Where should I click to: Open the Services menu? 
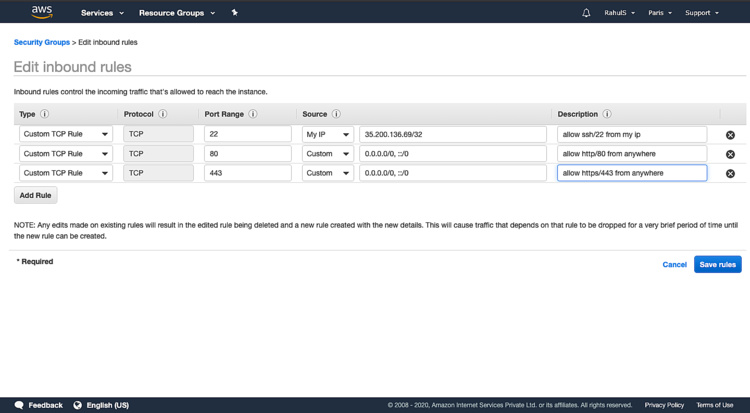(102, 13)
